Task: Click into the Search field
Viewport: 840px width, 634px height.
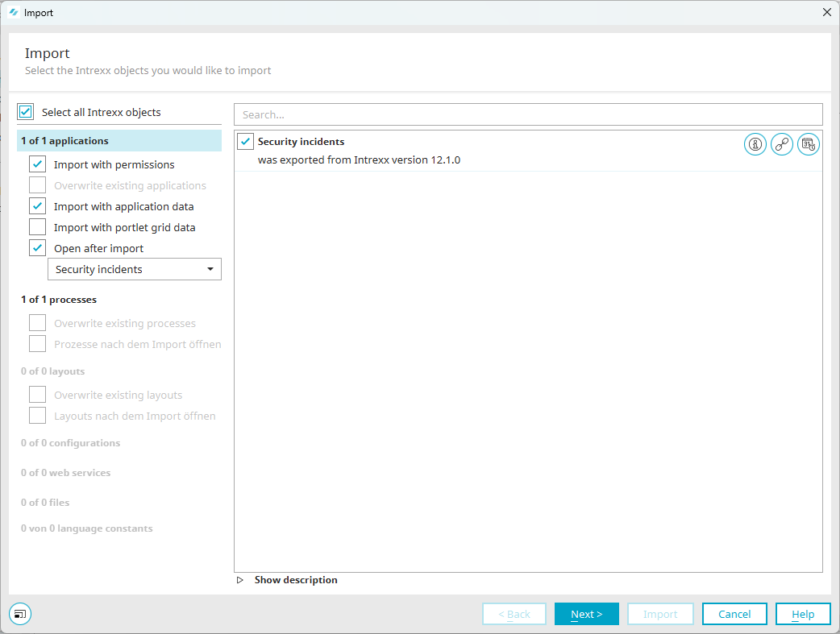Action: 528,114
